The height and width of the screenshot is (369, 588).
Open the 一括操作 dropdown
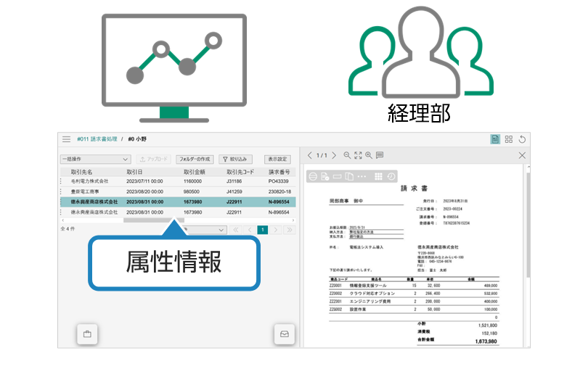(95, 159)
